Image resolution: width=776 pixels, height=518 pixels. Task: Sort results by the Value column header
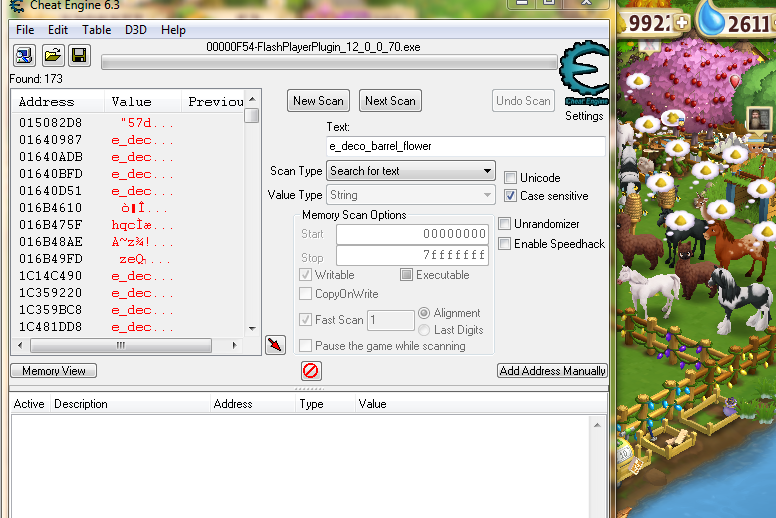click(x=143, y=101)
